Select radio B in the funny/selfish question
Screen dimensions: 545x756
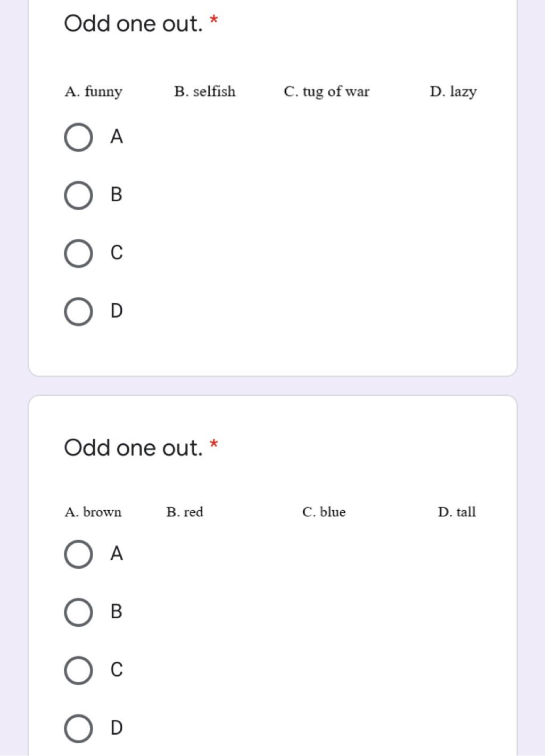pos(78,195)
